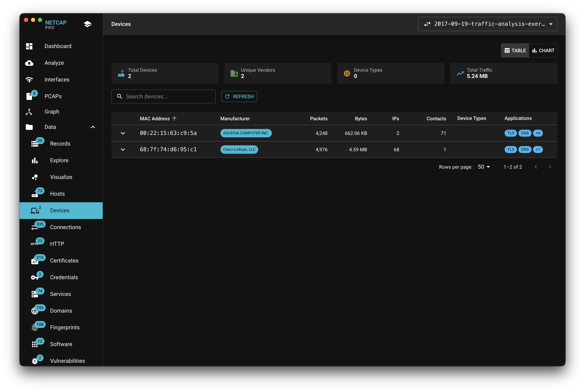Open the Domains globe icon
This screenshot has height=392, width=585.
[x=35, y=311]
